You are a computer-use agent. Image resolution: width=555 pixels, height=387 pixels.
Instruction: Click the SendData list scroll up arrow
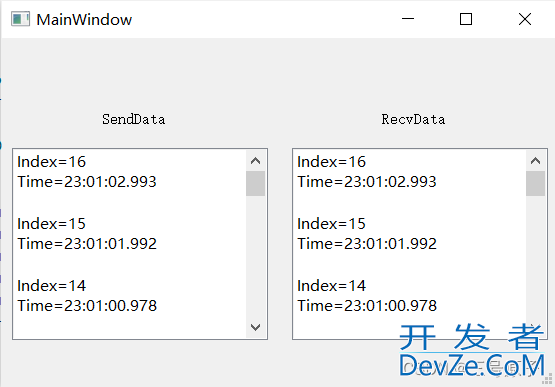256,161
